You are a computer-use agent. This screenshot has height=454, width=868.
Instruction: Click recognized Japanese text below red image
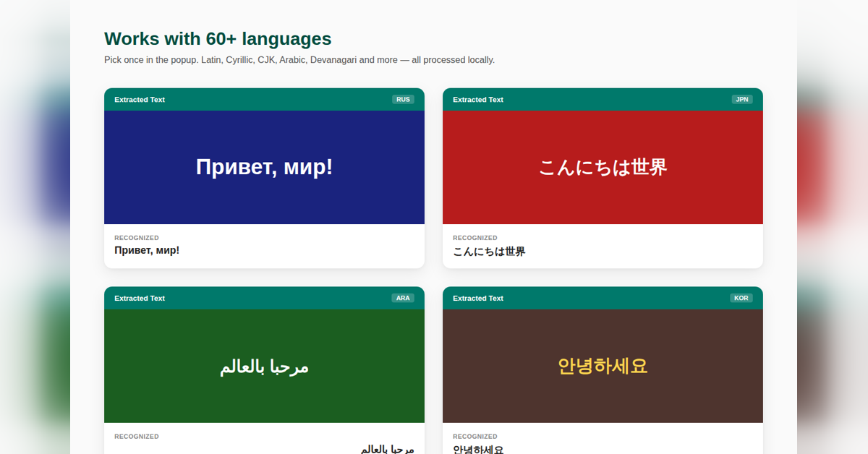(x=489, y=252)
